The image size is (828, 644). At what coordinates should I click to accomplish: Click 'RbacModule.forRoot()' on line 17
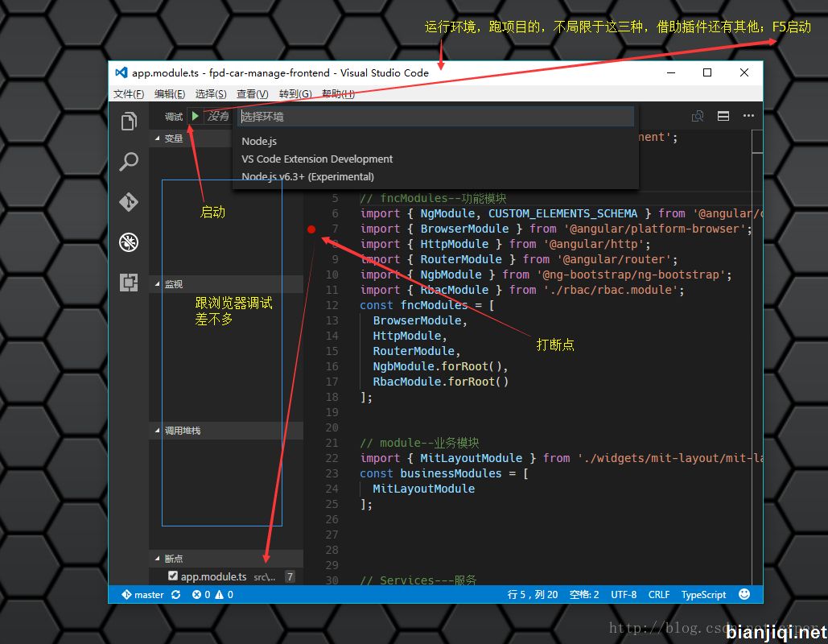pyautogui.click(x=441, y=382)
